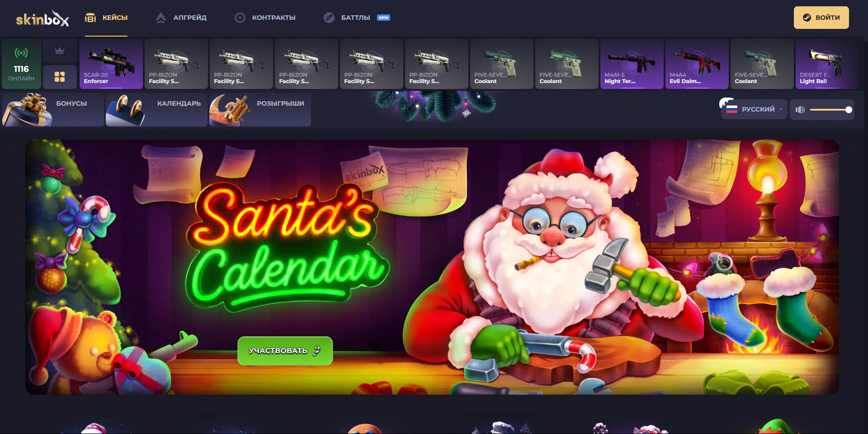Select the Desert Eagle Light Rail drop
868x434 pixels.
827,64
